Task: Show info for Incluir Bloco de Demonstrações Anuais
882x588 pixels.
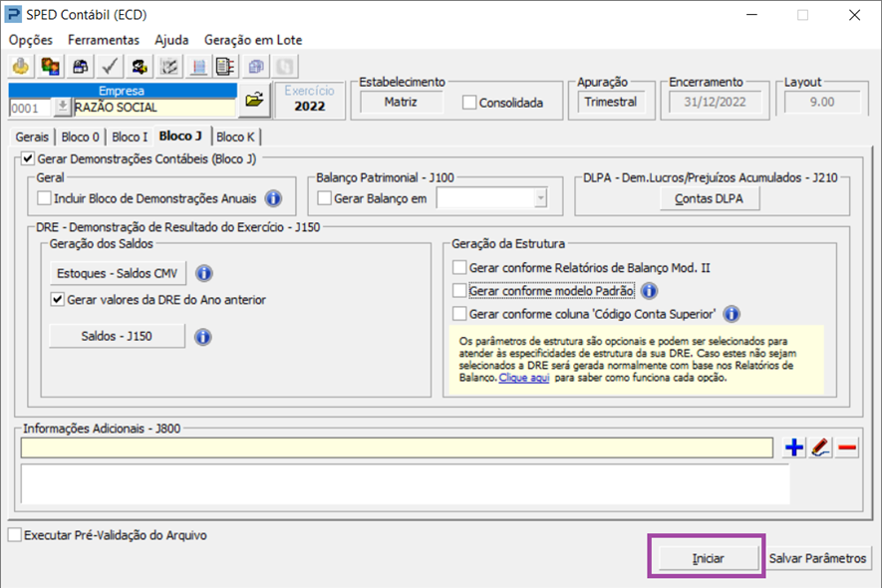Action: pos(273,198)
